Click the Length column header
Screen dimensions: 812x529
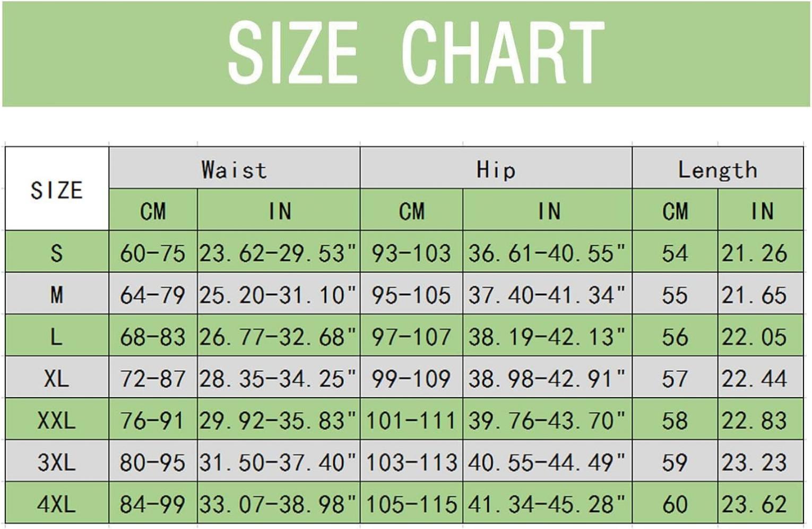click(x=718, y=168)
